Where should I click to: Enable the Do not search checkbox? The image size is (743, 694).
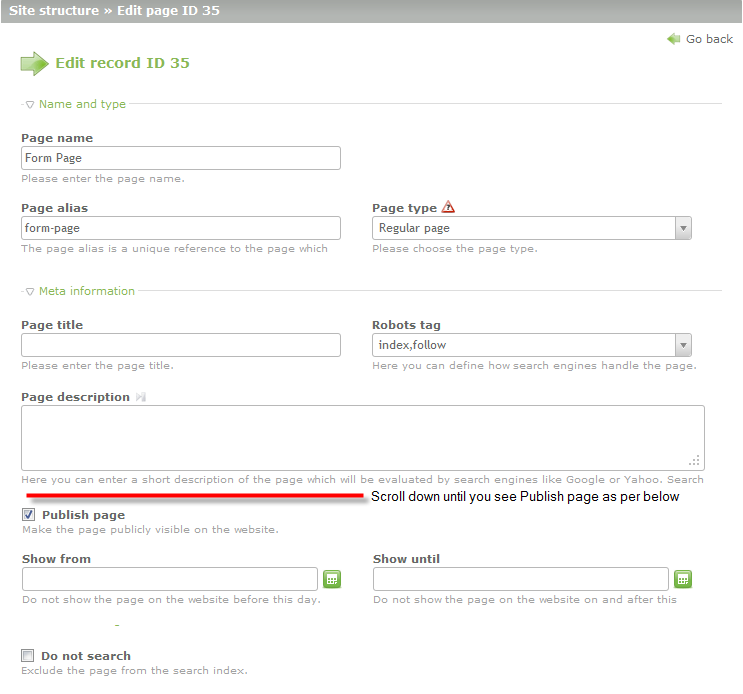(28, 656)
